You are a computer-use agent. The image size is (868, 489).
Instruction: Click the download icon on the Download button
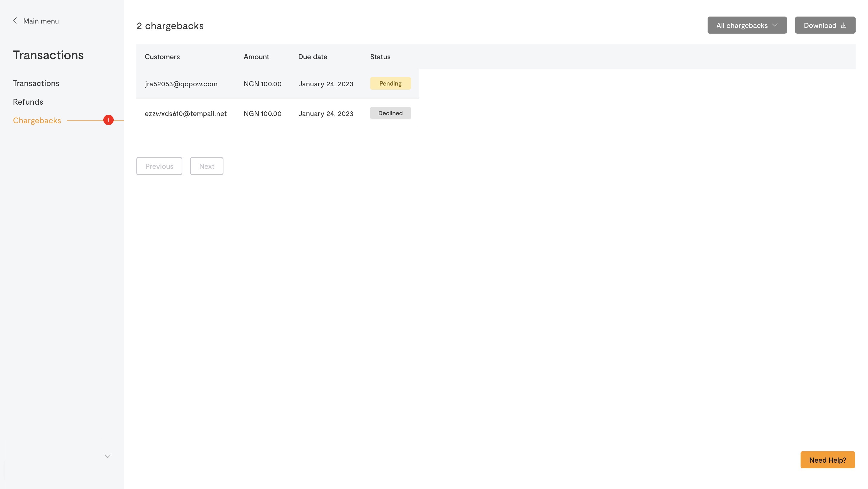click(x=843, y=25)
